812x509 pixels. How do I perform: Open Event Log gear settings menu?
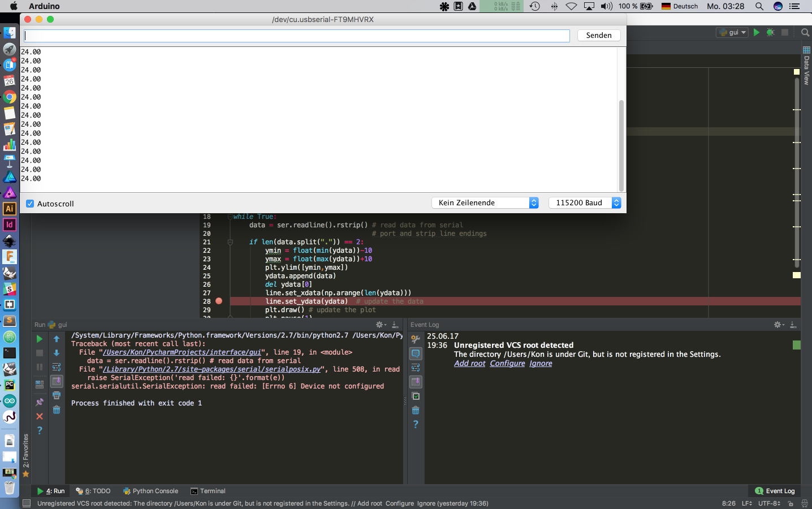pyautogui.click(x=779, y=325)
